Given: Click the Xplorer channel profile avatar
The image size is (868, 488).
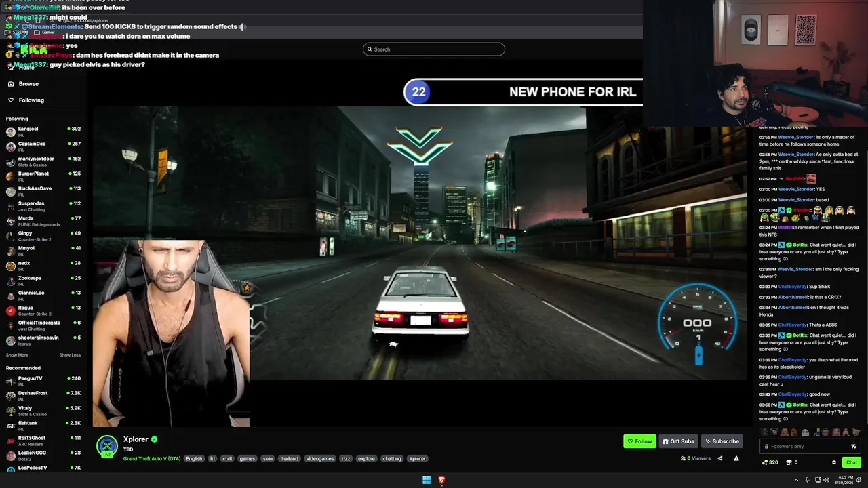Looking at the screenshot, I should (106, 445).
